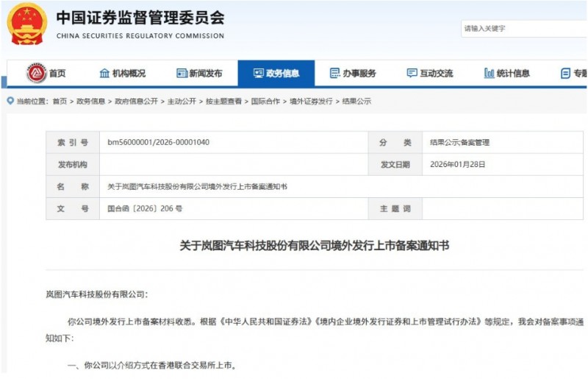The height and width of the screenshot is (379, 588).
Task: Click the salutation line 岚图汽车科技股份有限公司:
Action: [97, 294]
